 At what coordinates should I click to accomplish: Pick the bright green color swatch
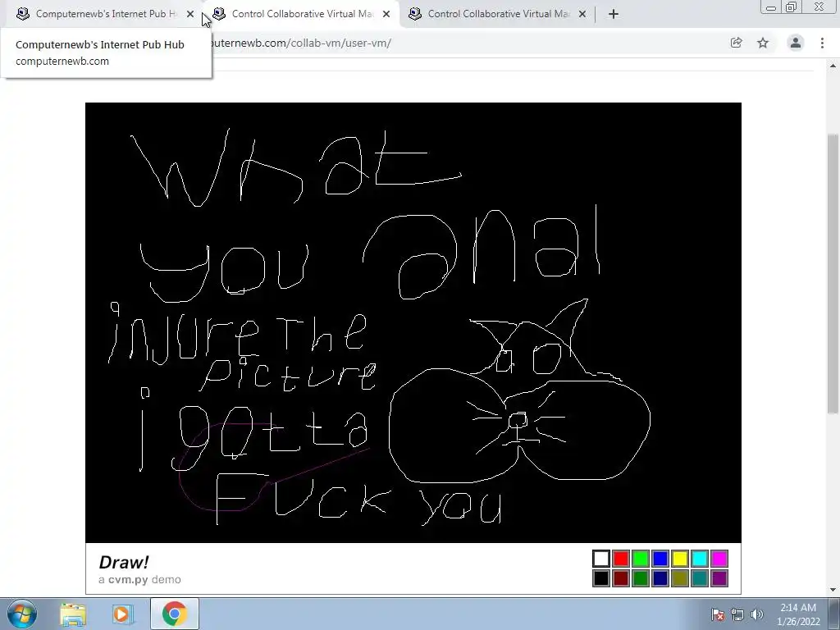[x=641, y=559]
